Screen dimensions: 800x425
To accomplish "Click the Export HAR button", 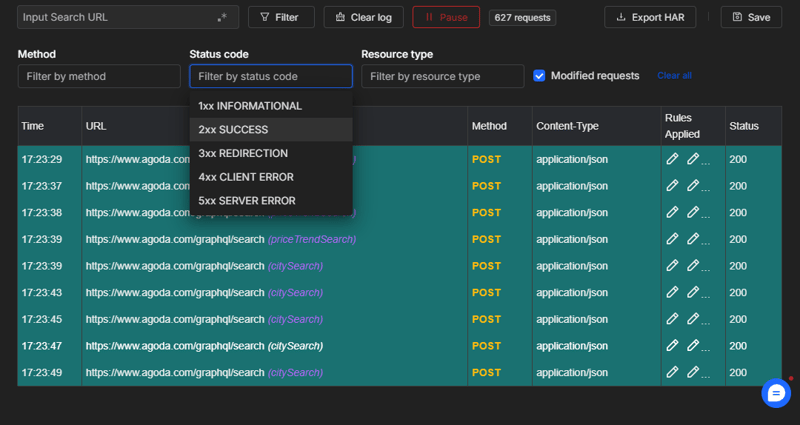I will (650, 17).
